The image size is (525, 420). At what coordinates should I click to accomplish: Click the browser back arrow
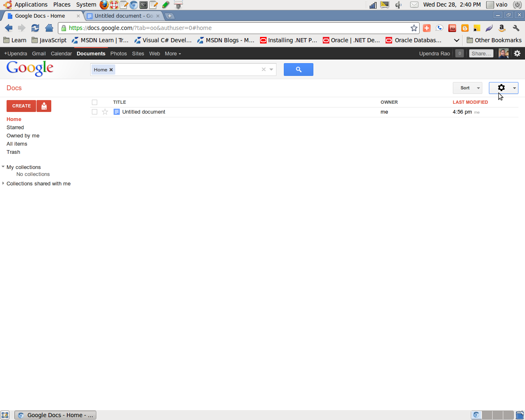pos(9,28)
